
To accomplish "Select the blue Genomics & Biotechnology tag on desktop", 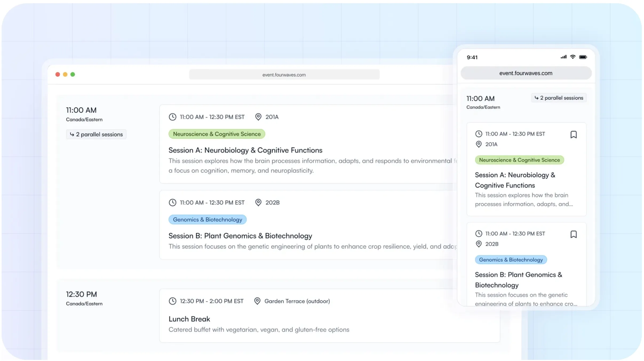I will pyautogui.click(x=207, y=219).
